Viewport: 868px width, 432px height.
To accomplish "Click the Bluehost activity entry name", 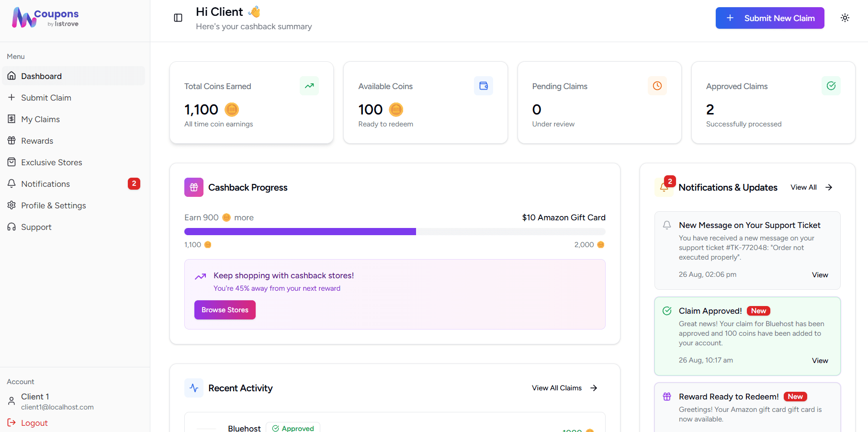I will (x=244, y=428).
